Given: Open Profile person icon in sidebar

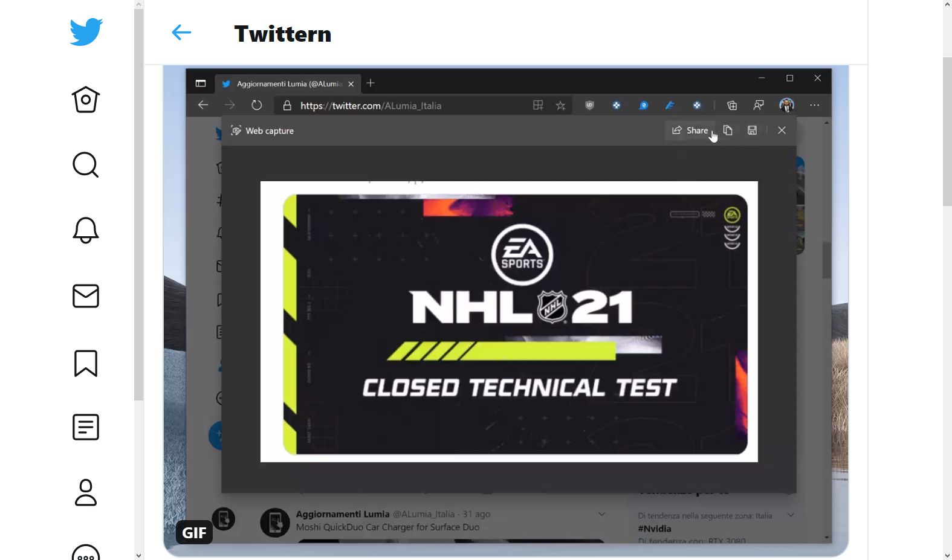Looking at the screenshot, I should [86, 492].
